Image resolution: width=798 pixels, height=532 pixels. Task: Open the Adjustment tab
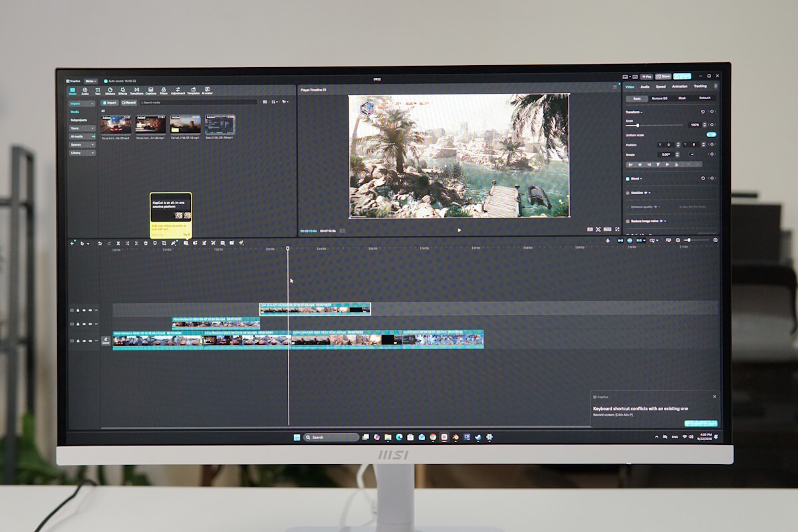(x=178, y=90)
